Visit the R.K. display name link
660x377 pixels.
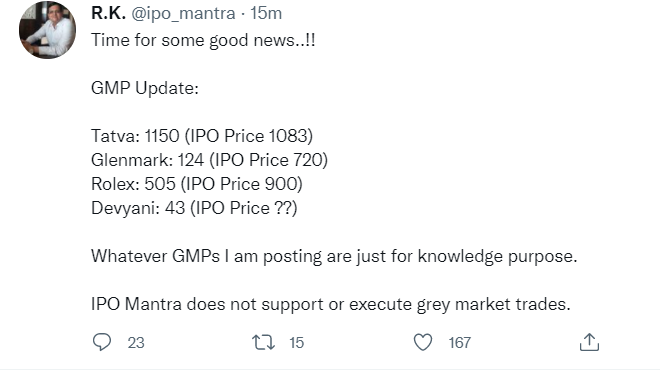click(108, 13)
